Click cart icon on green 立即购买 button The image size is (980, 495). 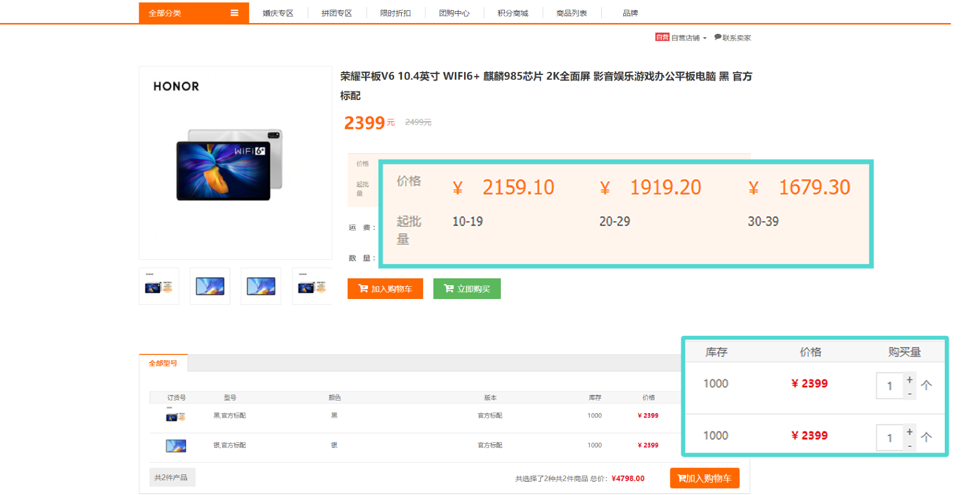pos(449,289)
